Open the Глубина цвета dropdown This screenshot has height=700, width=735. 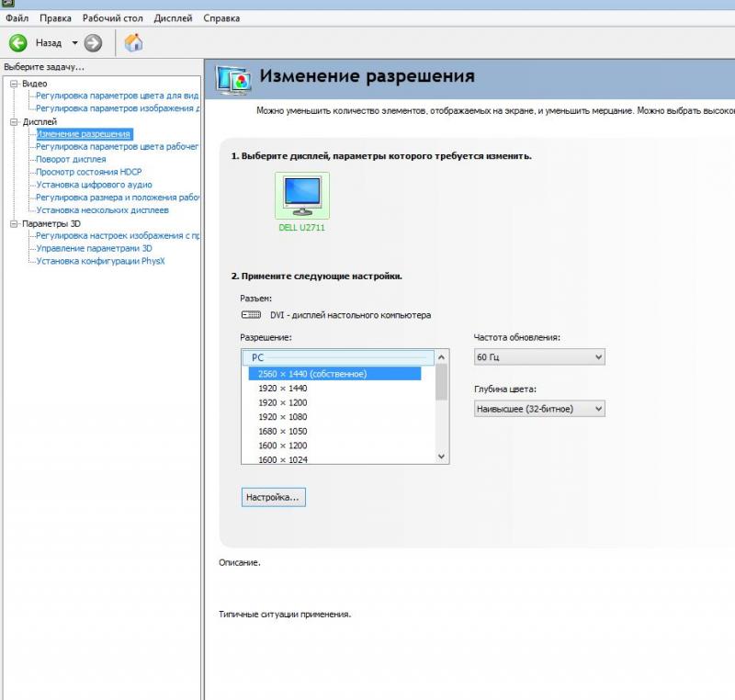539,409
